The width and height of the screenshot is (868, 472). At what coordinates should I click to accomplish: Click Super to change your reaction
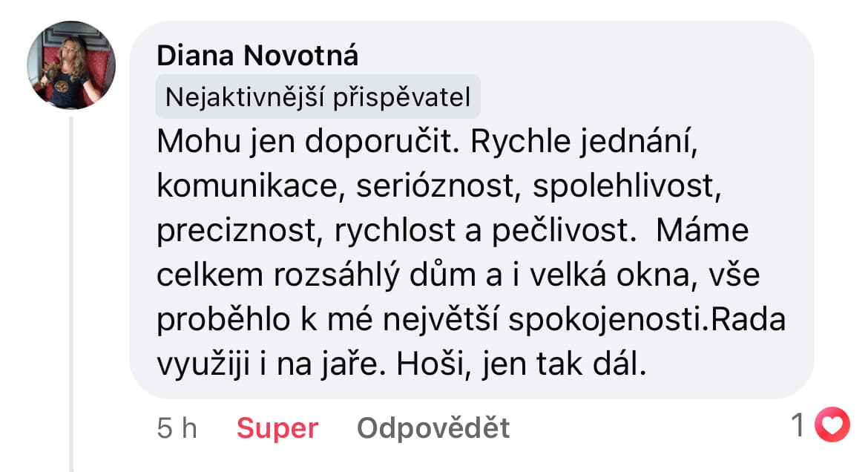[277, 428]
